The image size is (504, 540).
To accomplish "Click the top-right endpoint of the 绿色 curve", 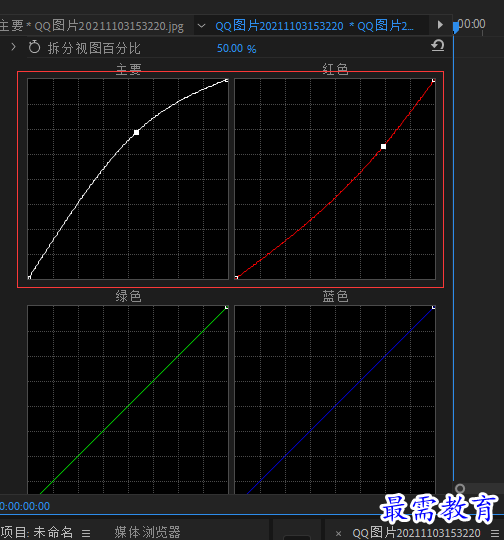I will pos(226,307).
